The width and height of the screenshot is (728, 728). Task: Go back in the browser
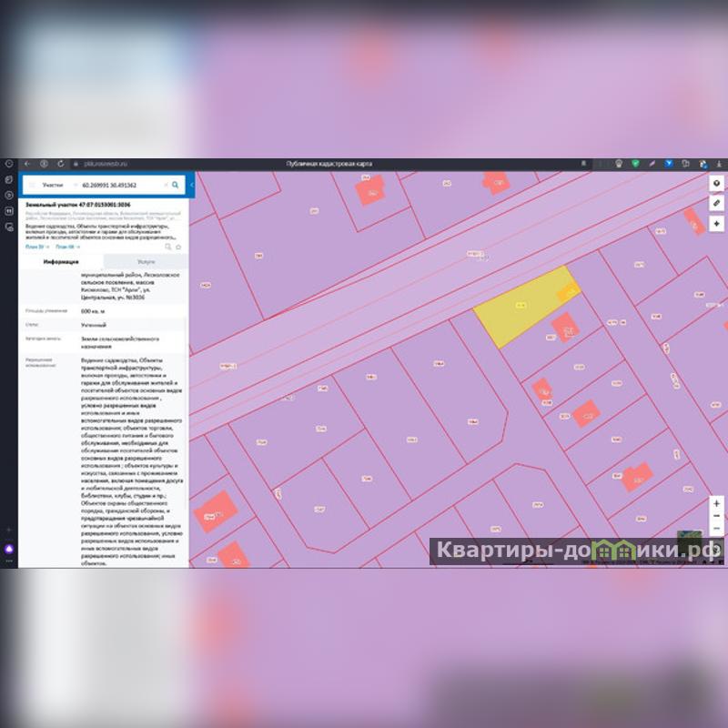[27, 164]
